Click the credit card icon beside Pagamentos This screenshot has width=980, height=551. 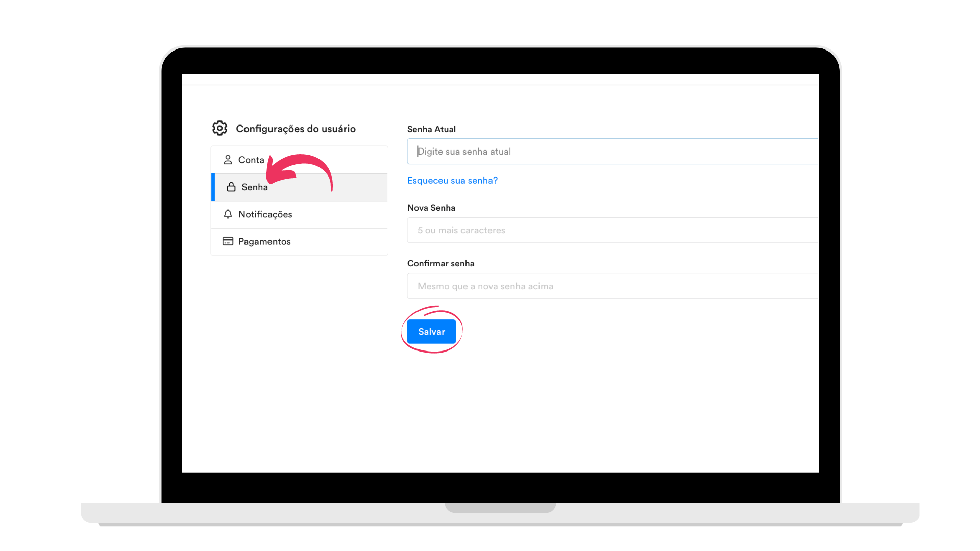(228, 241)
